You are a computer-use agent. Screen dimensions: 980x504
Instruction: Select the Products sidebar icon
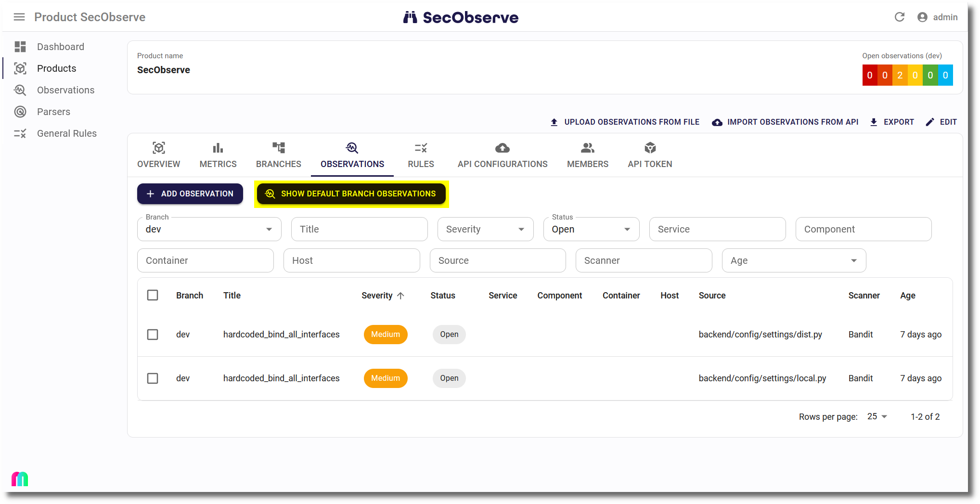pos(20,68)
